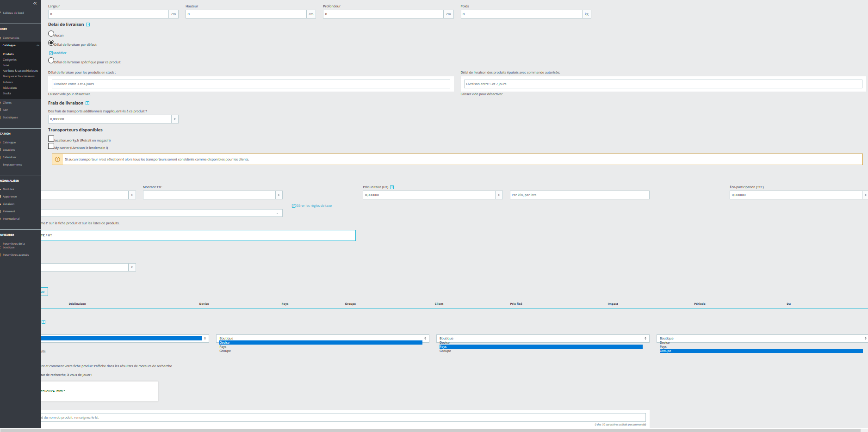Go to Attributs & caractéristiques

click(20, 71)
